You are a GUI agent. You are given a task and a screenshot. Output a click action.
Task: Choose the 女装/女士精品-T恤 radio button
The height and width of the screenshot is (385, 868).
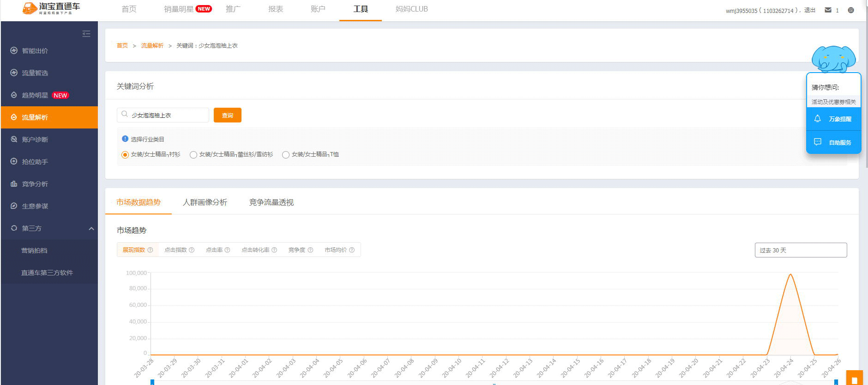(286, 155)
